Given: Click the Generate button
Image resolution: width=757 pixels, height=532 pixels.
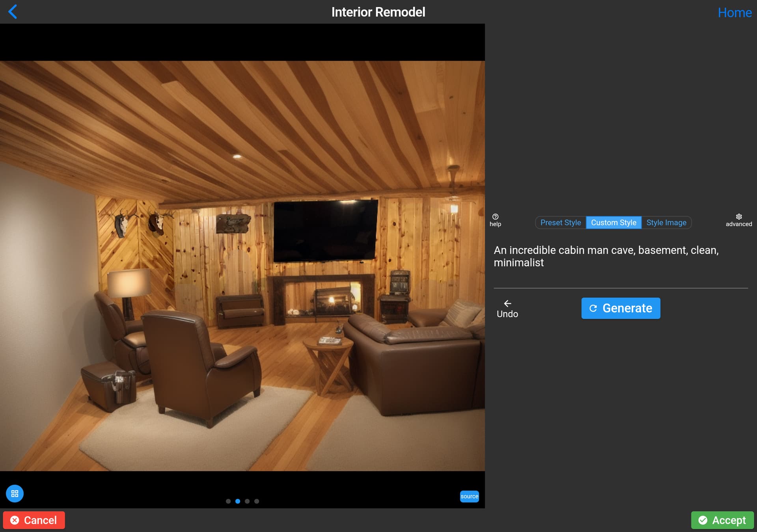Looking at the screenshot, I should click(x=621, y=308).
